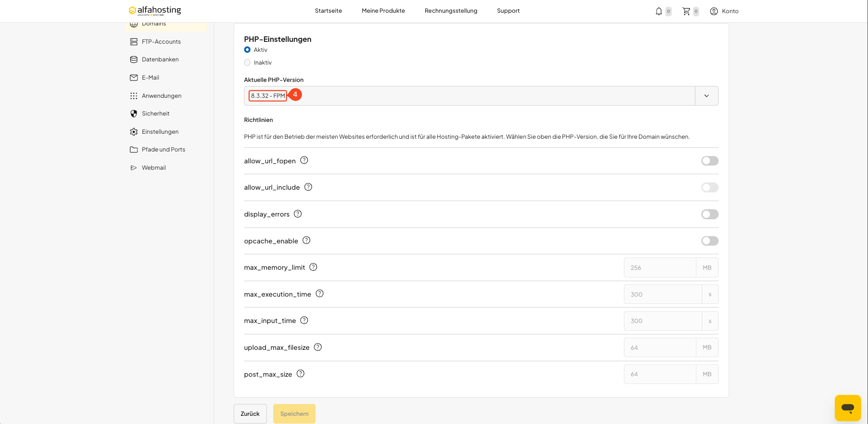The width and height of the screenshot is (868, 424).
Task: Click the Zurück button
Action: [250, 414]
